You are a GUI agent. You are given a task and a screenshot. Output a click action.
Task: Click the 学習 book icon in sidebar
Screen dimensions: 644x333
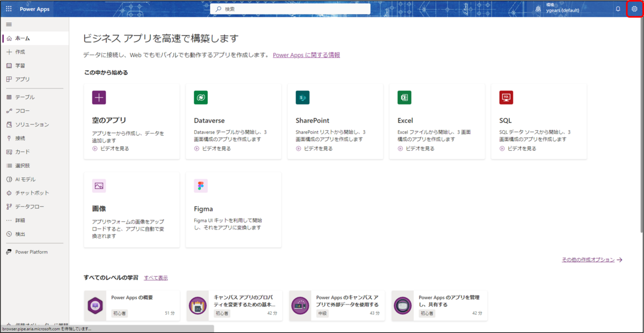(9, 65)
